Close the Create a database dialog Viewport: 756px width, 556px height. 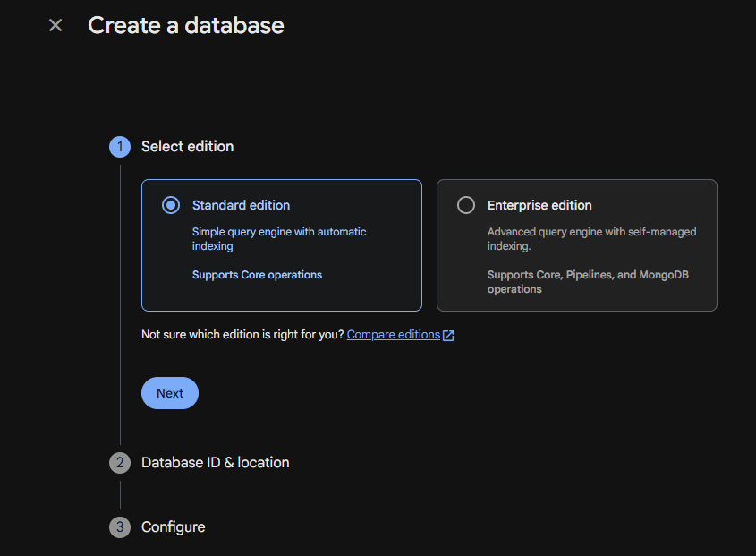pos(55,25)
